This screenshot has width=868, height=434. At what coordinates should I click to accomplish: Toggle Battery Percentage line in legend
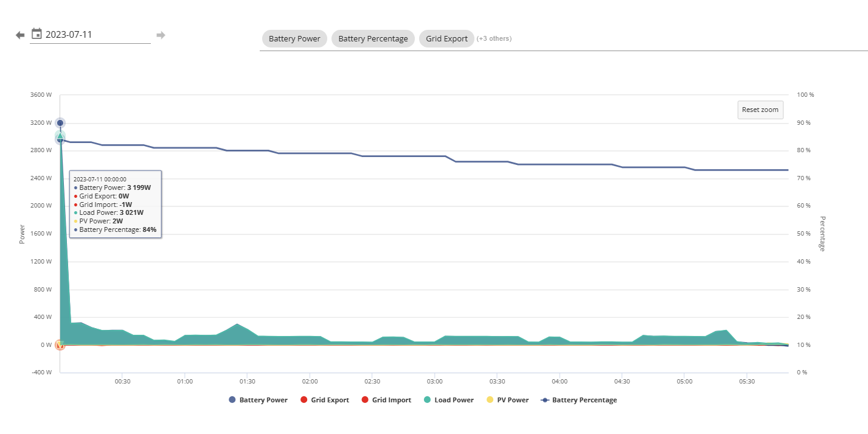click(578, 400)
